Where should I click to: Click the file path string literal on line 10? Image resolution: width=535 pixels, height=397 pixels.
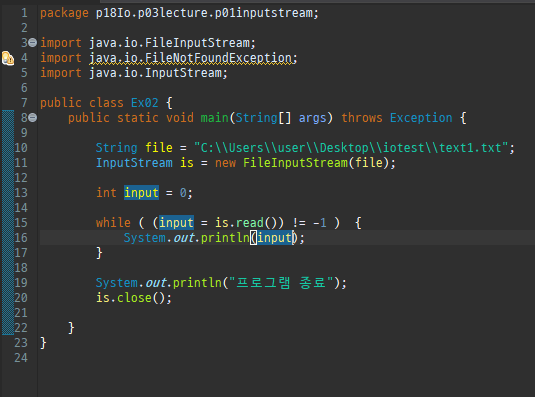pos(351,148)
